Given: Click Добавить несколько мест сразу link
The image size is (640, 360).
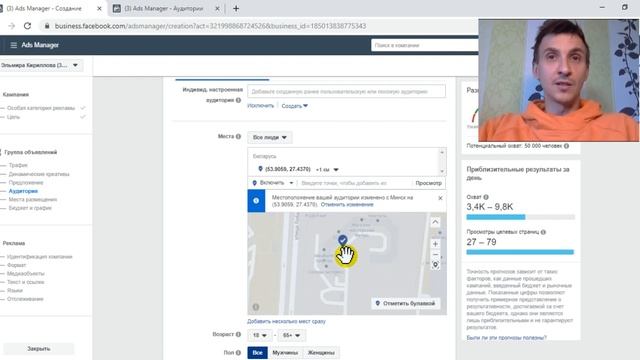Looking at the screenshot, I should tap(286, 321).
